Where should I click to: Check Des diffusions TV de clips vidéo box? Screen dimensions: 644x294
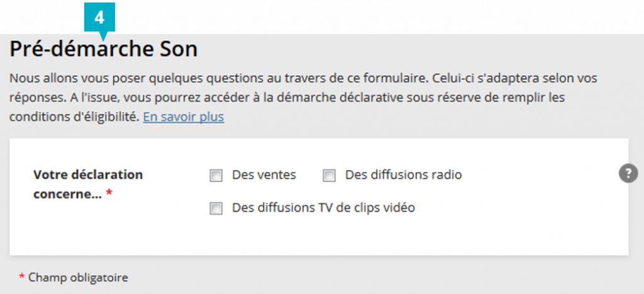[216, 208]
